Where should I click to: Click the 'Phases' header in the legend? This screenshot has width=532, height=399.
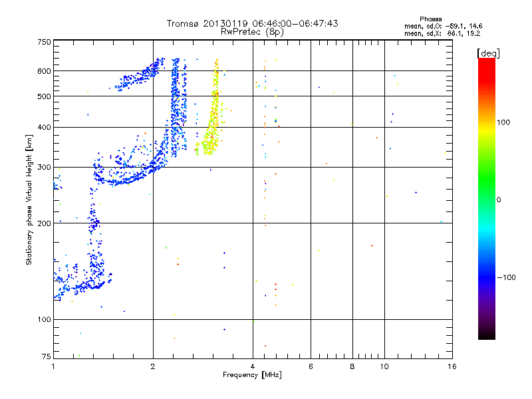pyautogui.click(x=430, y=19)
